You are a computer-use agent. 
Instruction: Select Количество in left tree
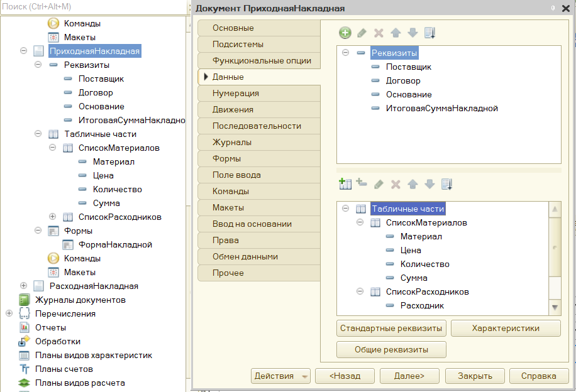(117, 189)
